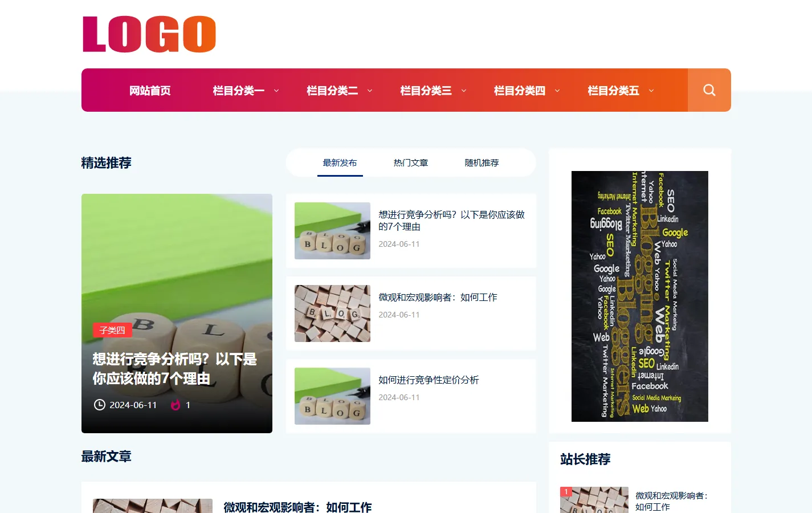This screenshot has width=812, height=513.
Task: Open featured article title 想进行竞争分析吗？以下是你应该做的7个理由
Action: (x=175, y=369)
